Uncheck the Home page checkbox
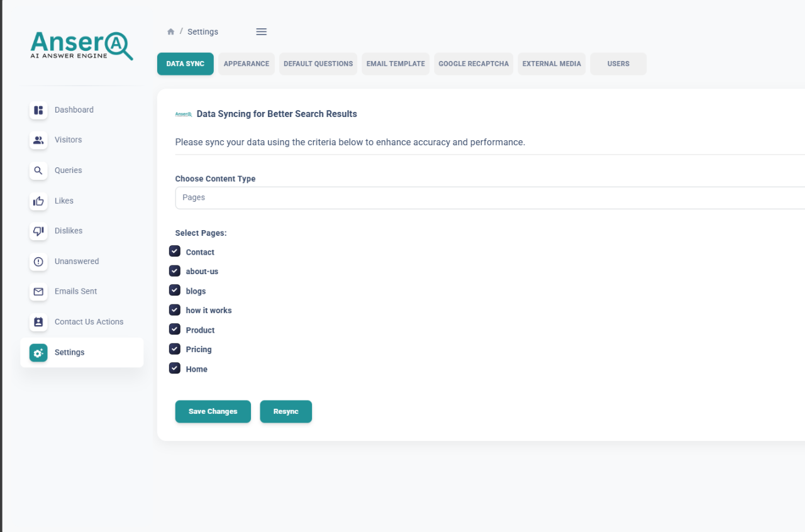Viewport: 805px width, 532px height. point(175,369)
